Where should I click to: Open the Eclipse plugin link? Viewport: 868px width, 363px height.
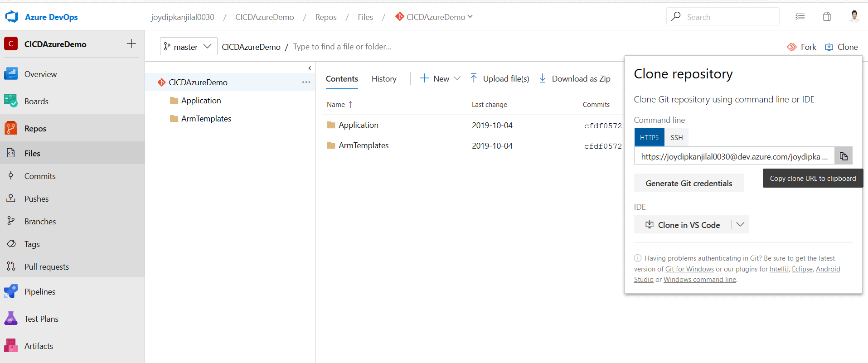[x=802, y=269]
